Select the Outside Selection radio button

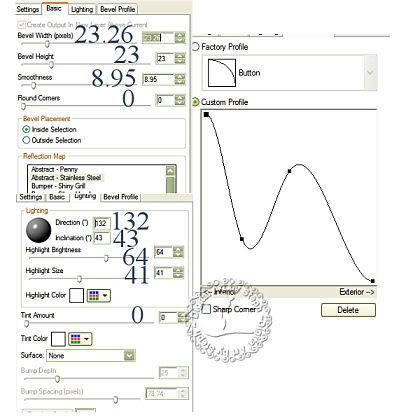[26, 140]
